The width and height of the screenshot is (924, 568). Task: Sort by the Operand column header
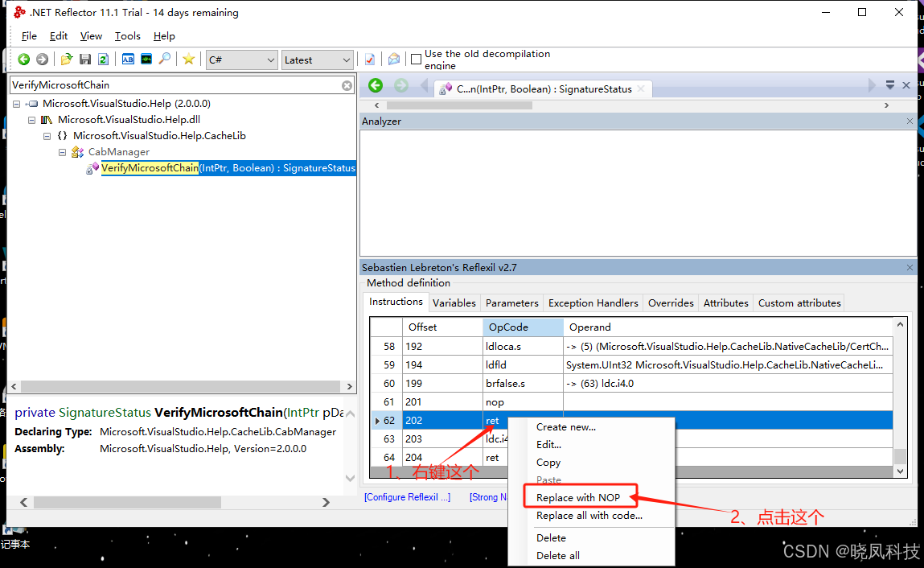[729, 327]
